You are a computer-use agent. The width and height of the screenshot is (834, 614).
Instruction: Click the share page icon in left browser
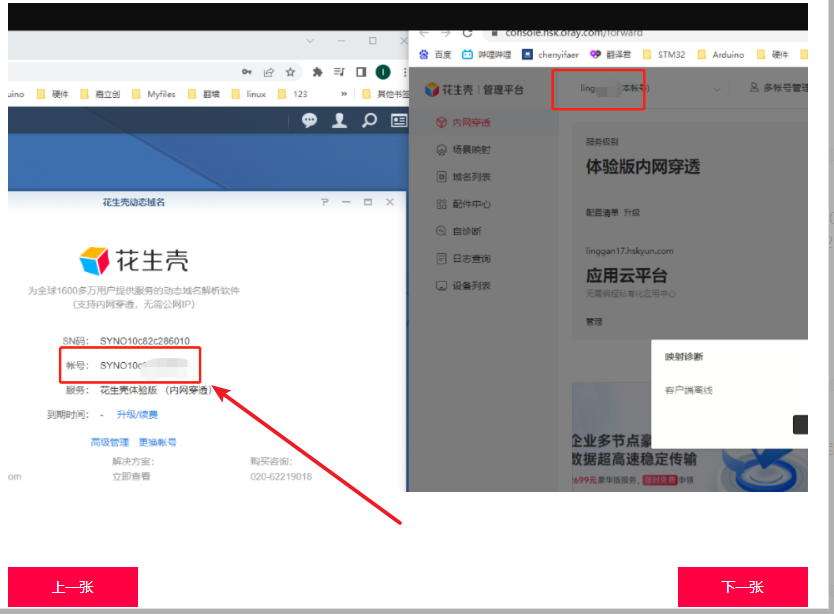click(x=269, y=72)
